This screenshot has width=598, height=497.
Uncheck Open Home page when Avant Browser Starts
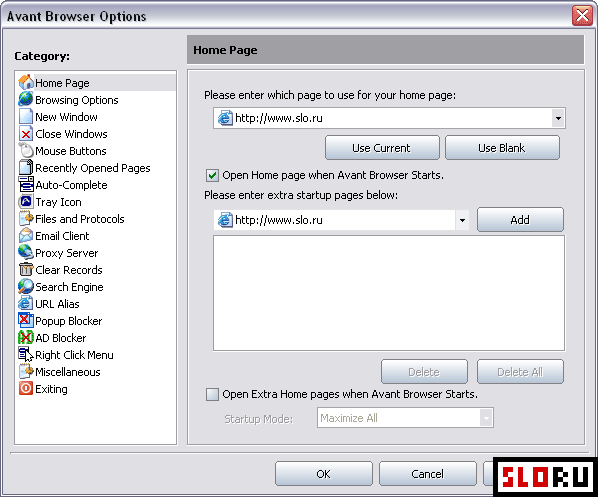tap(212, 175)
